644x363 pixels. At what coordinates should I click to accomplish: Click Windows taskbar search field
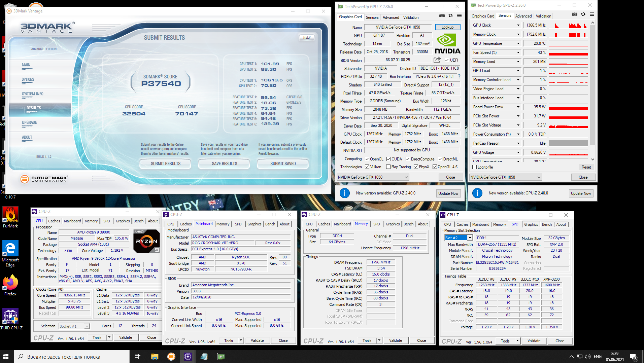(71, 357)
